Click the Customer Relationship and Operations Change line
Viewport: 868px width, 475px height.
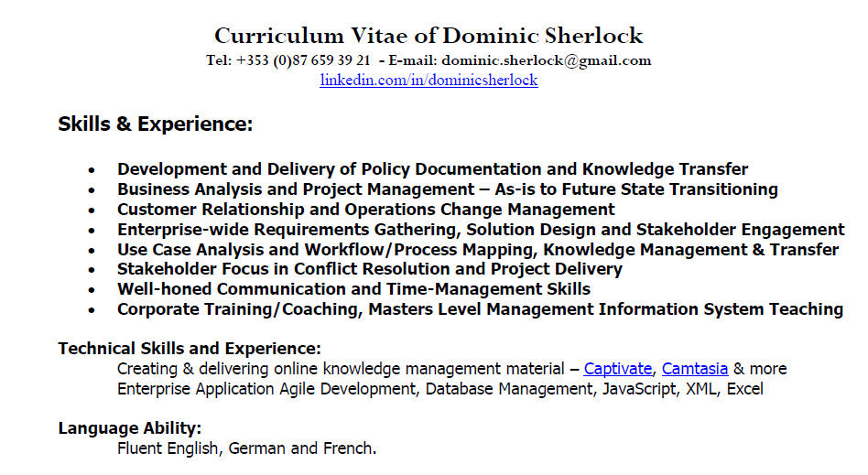[365, 210]
